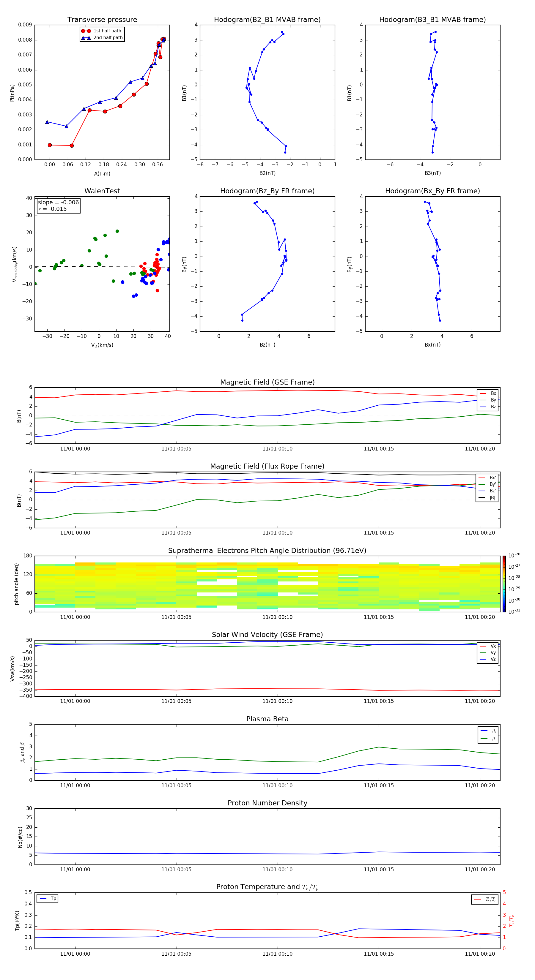This screenshot has width=535, height=980.
Task: Click the 'pitch angle (deg)' axis label
Action: pyautogui.click(x=16, y=584)
